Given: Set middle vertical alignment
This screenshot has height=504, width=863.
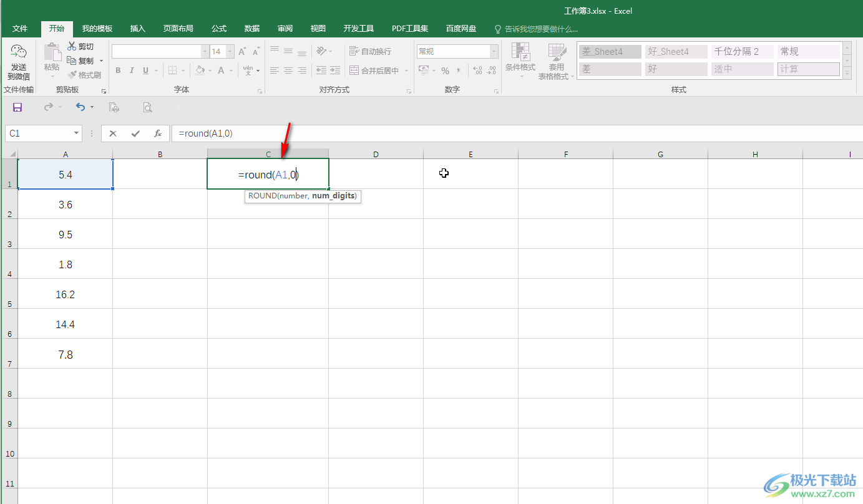Looking at the screenshot, I should pyautogui.click(x=288, y=52).
